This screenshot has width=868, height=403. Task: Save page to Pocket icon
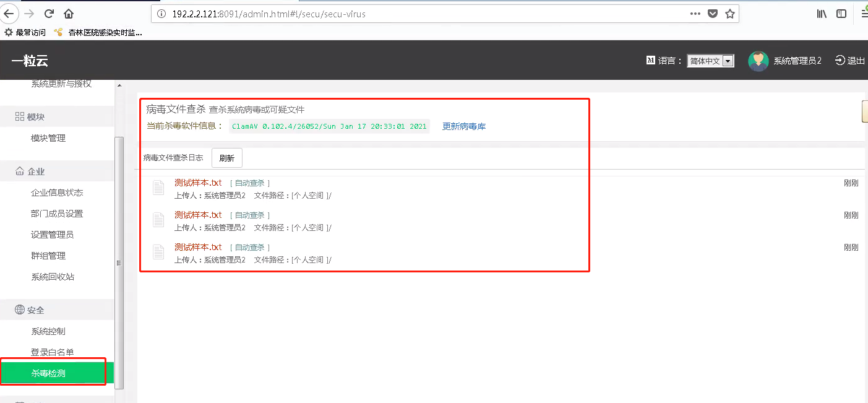click(x=713, y=14)
